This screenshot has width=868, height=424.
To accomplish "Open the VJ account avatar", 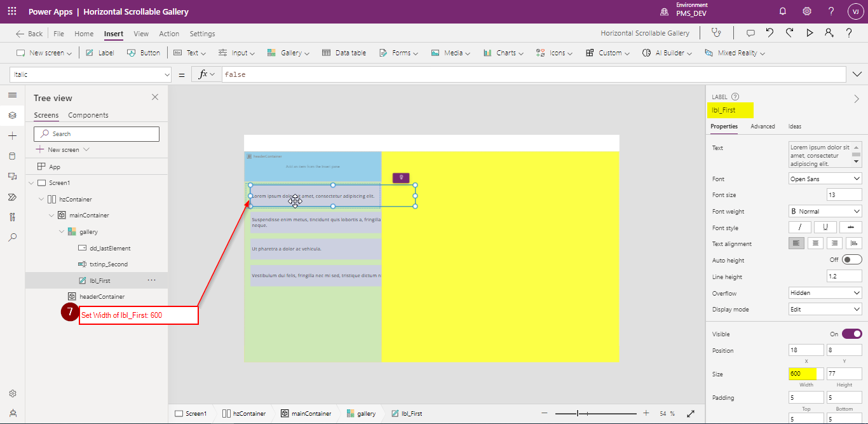I will 855,11.
